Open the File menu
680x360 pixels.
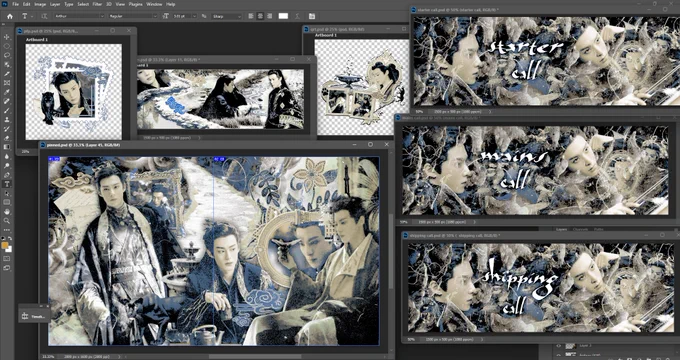(x=16, y=4)
